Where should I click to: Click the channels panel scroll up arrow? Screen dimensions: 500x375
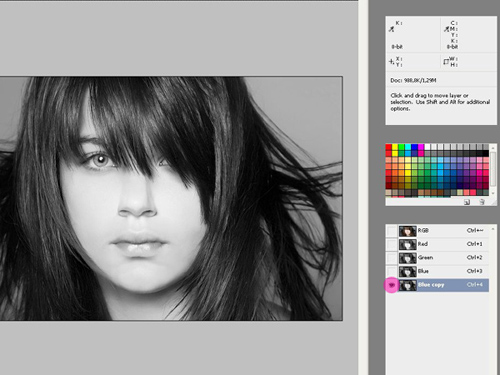click(493, 229)
